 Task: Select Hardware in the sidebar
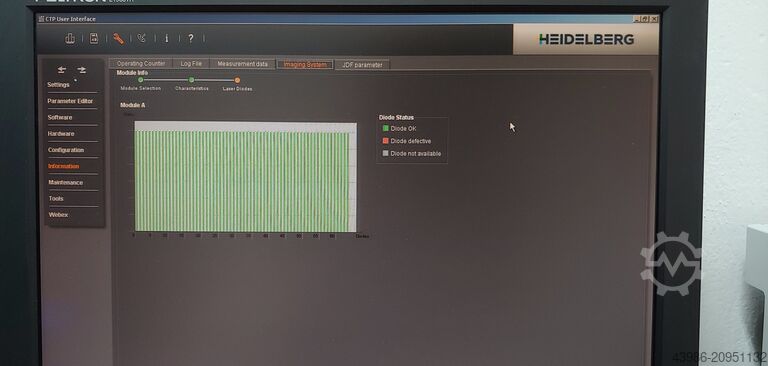[x=61, y=134]
